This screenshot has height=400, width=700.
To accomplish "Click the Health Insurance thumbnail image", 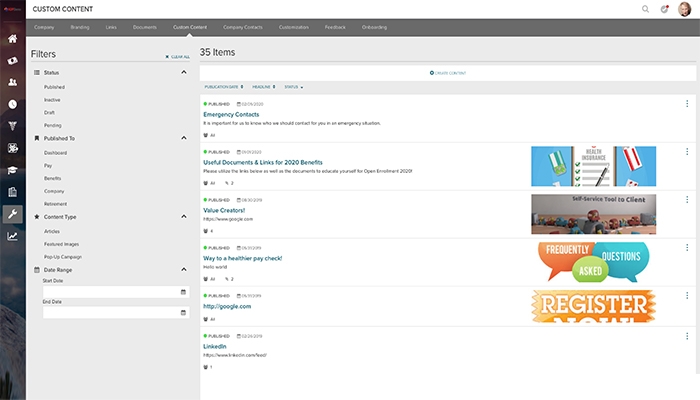I will pyautogui.click(x=594, y=166).
